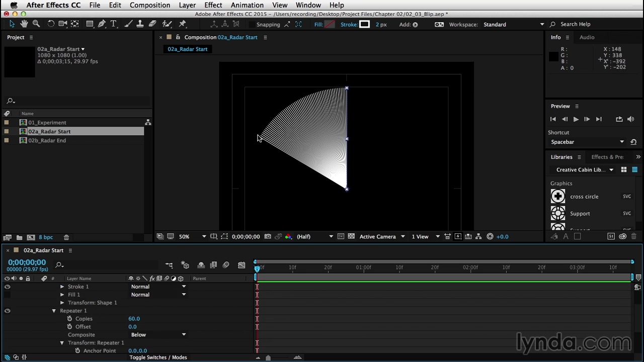Toggle Transparency Grid in viewer
This screenshot has height=362, width=644.
351,236
